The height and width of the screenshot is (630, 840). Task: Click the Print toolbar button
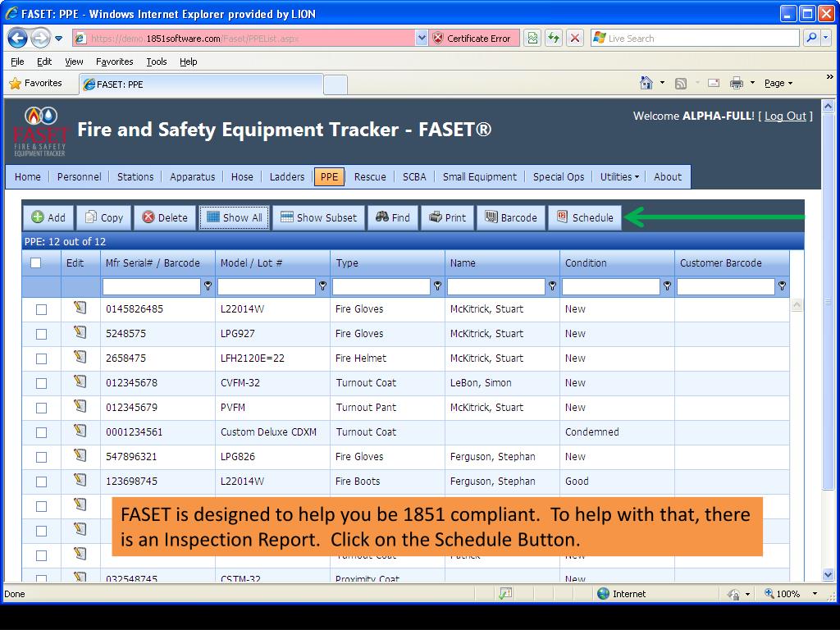click(447, 217)
